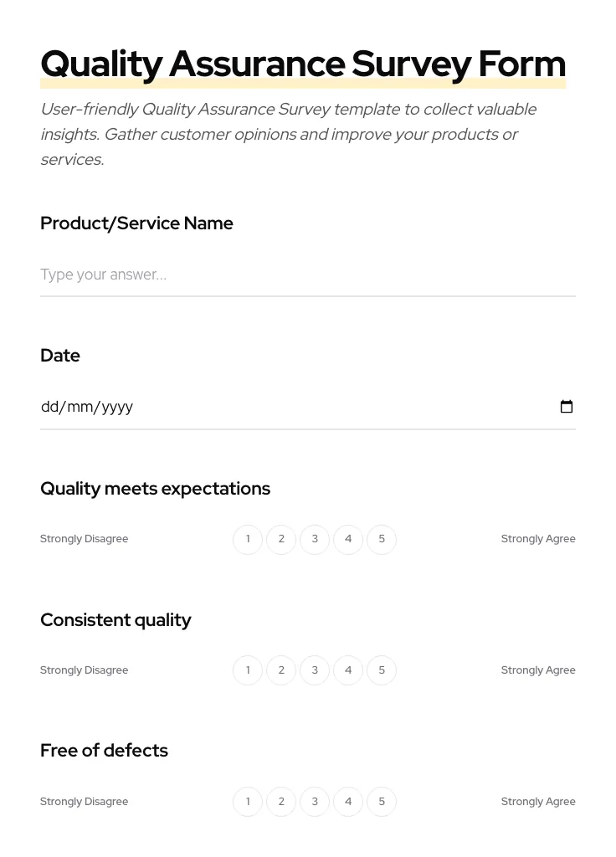
Task: Choose rating 4 for Consistent quality
Action: [x=348, y=670]
